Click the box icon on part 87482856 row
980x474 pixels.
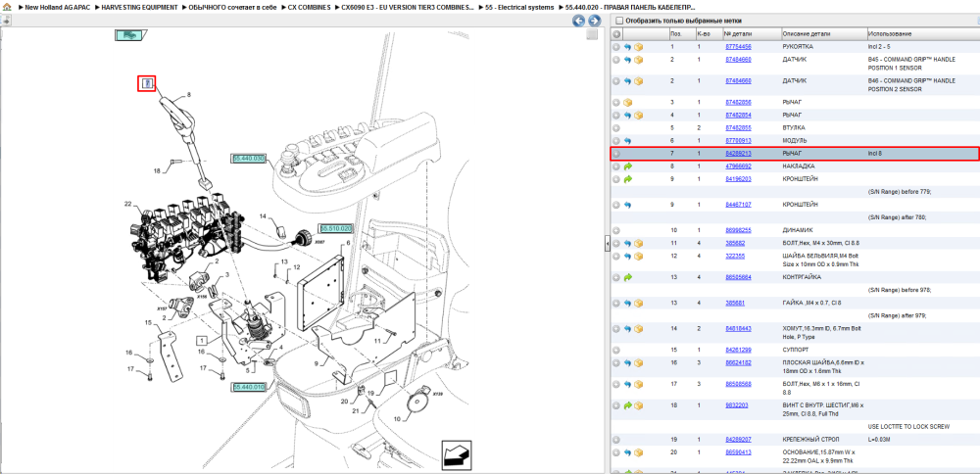(x=627, y=103)
